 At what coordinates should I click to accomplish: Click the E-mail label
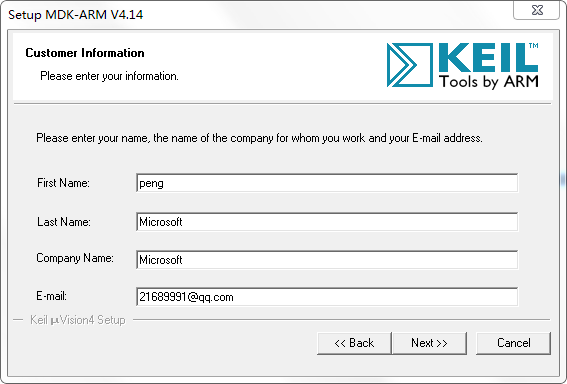click(x=51, y=296)
